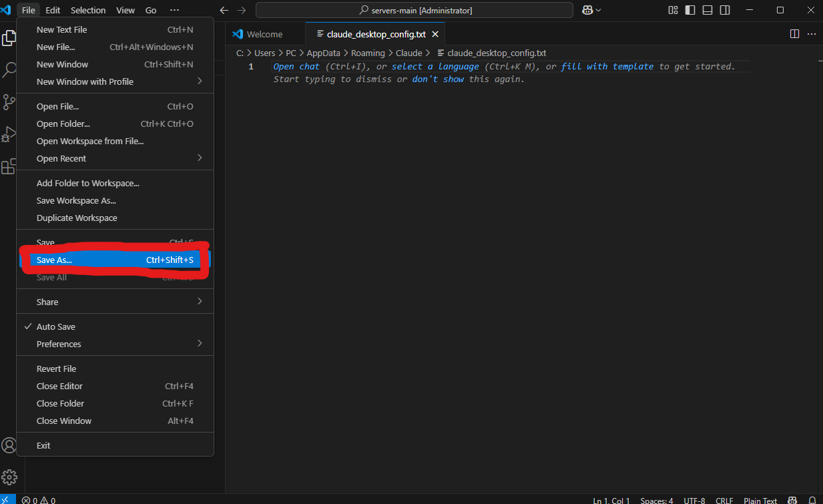Open the Plain Text language mode selector

(x=760, y=500)
